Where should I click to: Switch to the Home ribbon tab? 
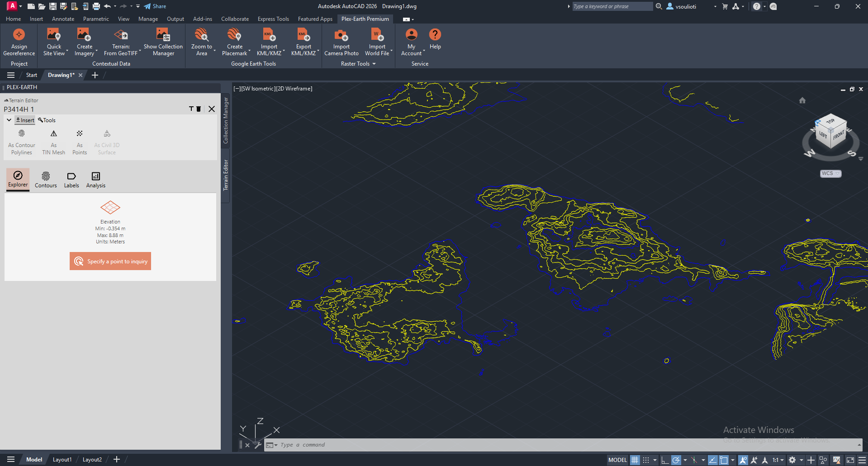tap(13, 19)
